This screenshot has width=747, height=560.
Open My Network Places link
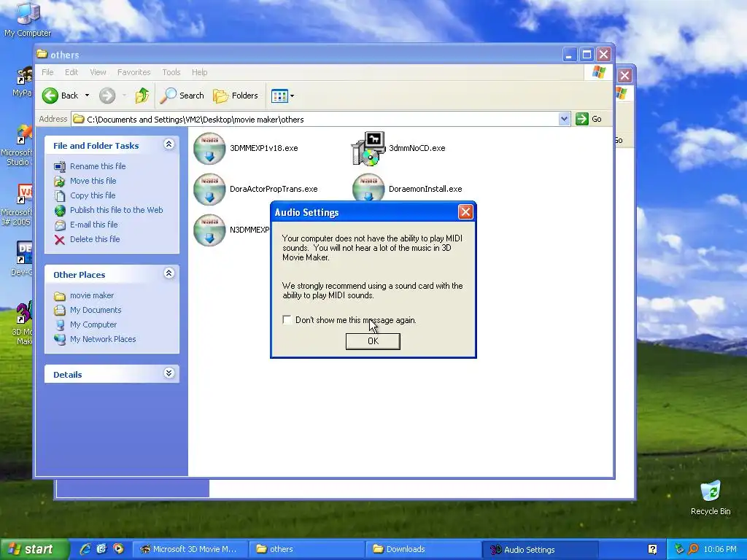(x=103, y=340)
